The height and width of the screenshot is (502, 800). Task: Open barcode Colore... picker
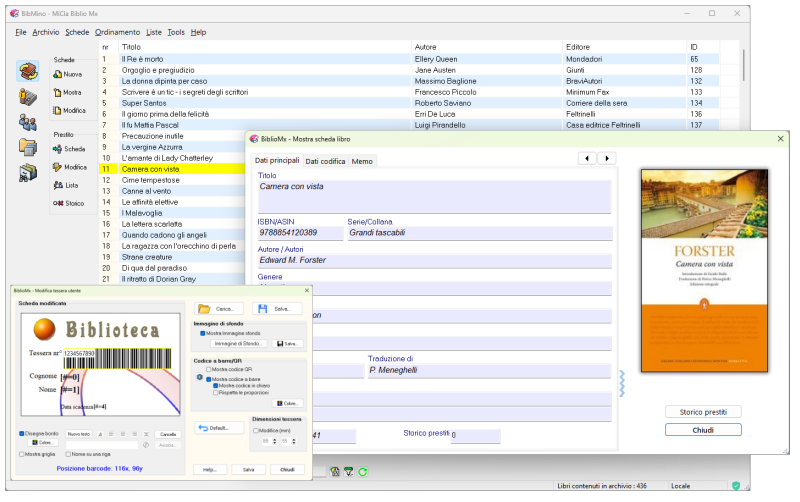(287, 403)
